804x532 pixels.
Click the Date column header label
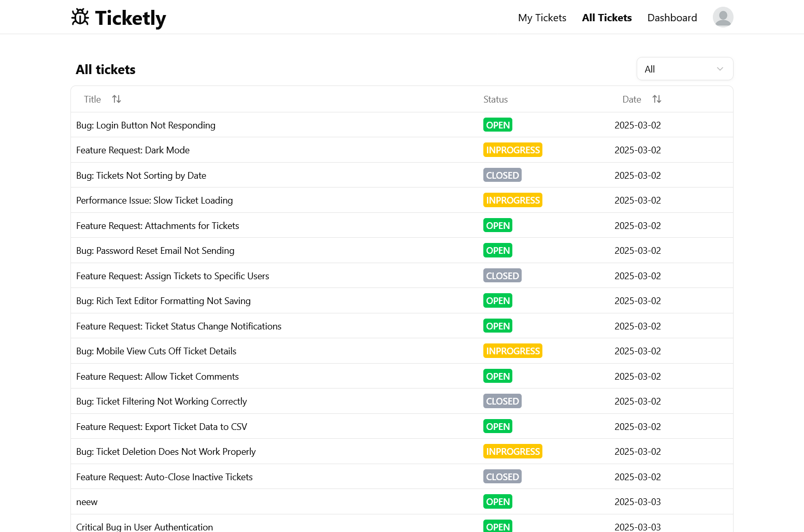coord(631,99)
